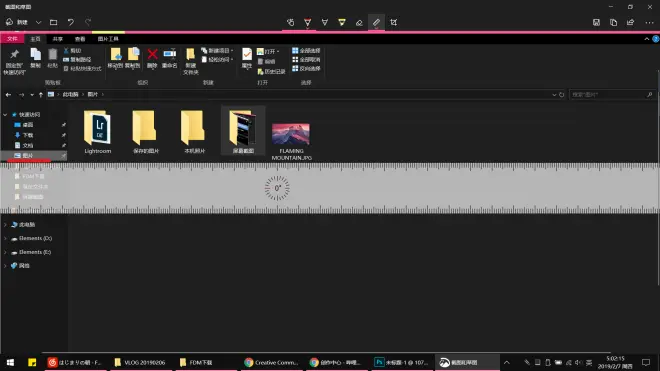660x371 pixels.
Task: Select the eraser tool
Action: point(359,22)
